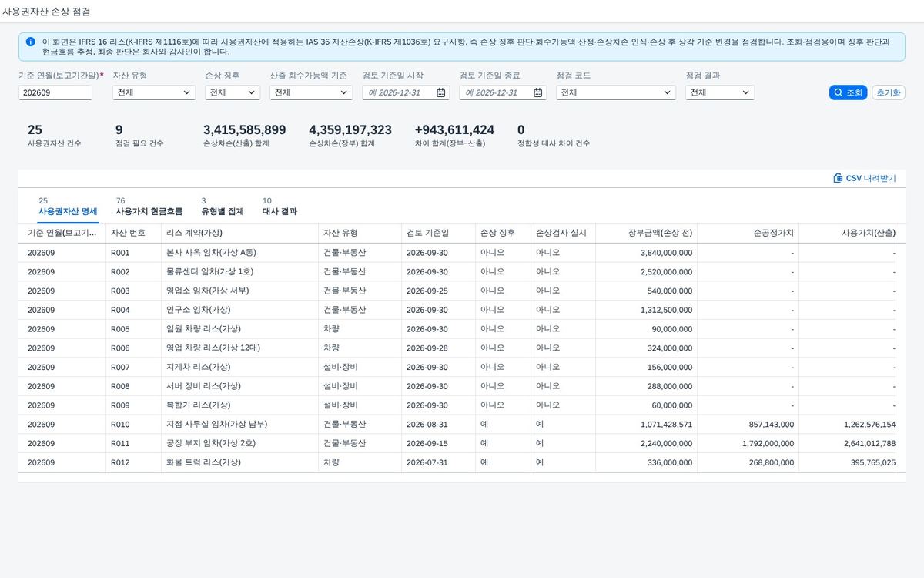Open the 손상 징후 dropdown

[x=233, y=92]
